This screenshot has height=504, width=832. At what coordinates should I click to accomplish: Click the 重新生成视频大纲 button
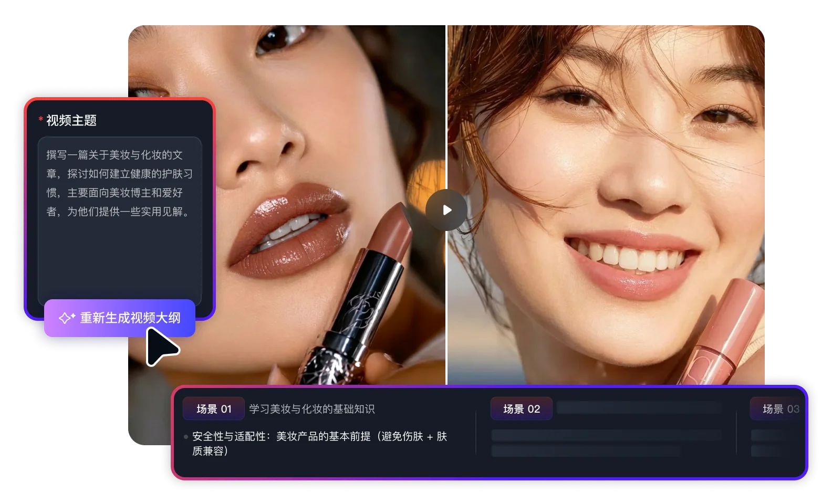point(120,318)
